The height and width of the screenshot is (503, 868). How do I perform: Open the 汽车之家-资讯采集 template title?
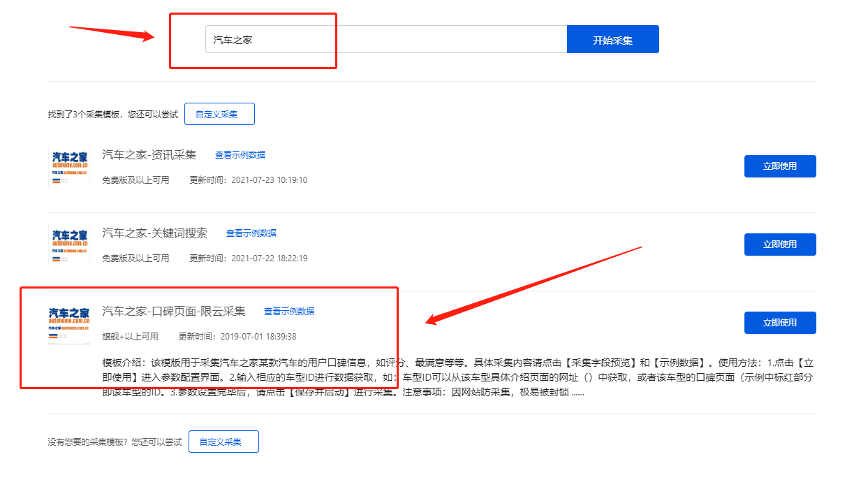(149, 154)
